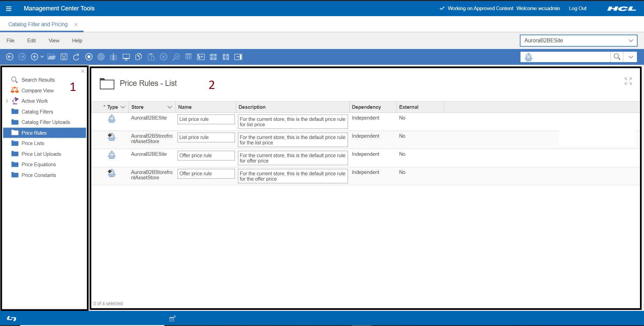Click inside the search input field
Screen dimensions: 644x326
[x=572, y=57]
